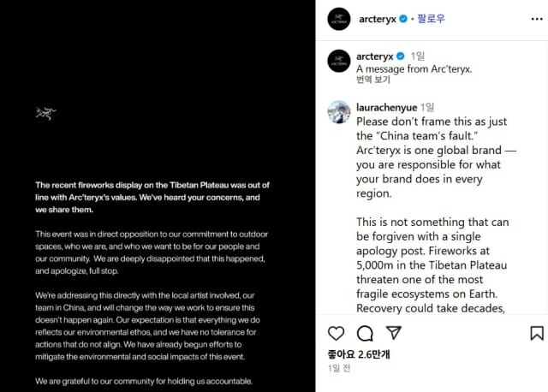The height and width of the screenshot is (392, 548).
Task: Click the 1일 전 post timestamp
Action: click(x=339, y=368)
